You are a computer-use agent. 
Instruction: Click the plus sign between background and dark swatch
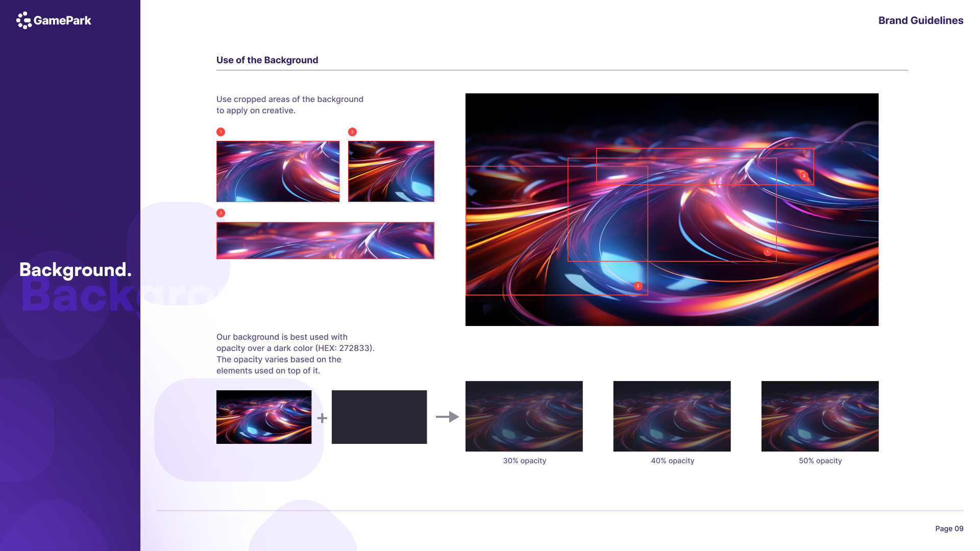pyautogui.click(x=322, y=418)
